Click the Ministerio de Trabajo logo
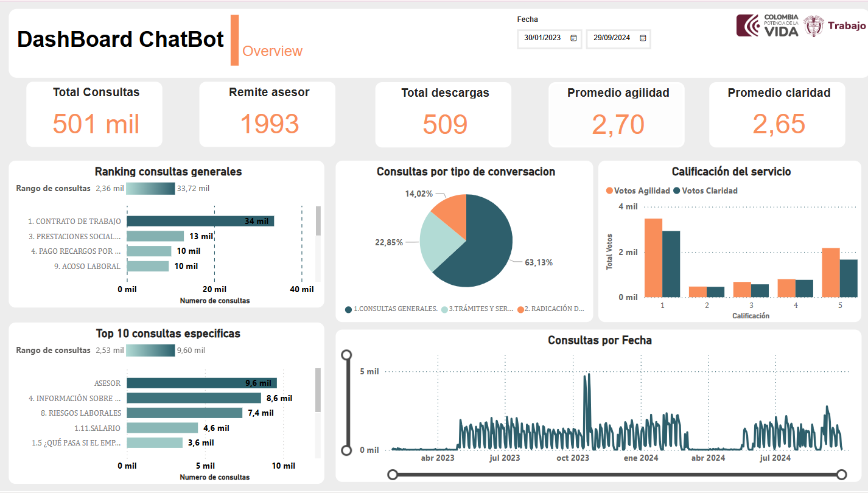 (834, 26)
